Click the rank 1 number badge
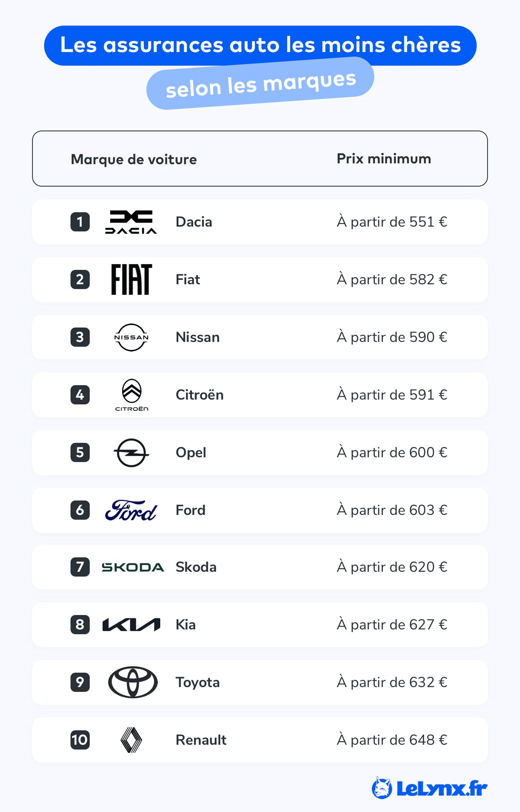The height and width of the screenshot is (812, 520). [80, 222]
